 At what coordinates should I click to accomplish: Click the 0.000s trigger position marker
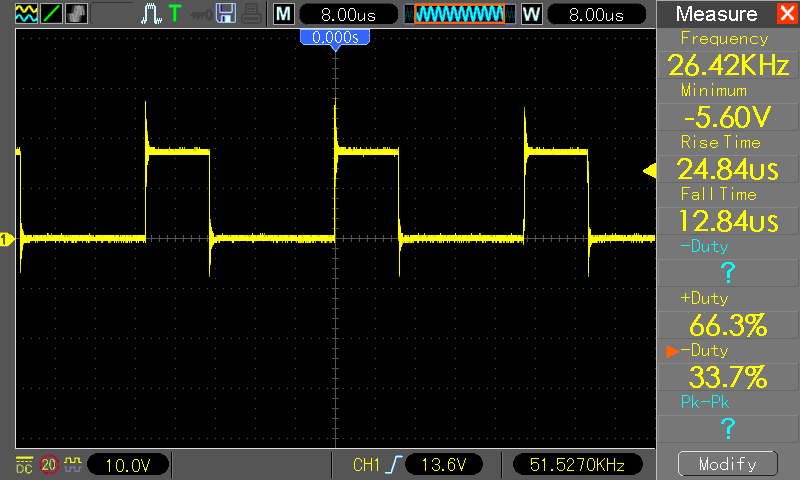335,37
